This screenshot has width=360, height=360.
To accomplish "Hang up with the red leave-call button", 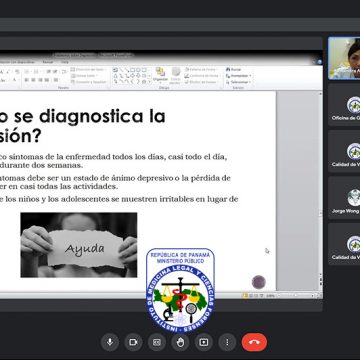I will tap(254, 342).
